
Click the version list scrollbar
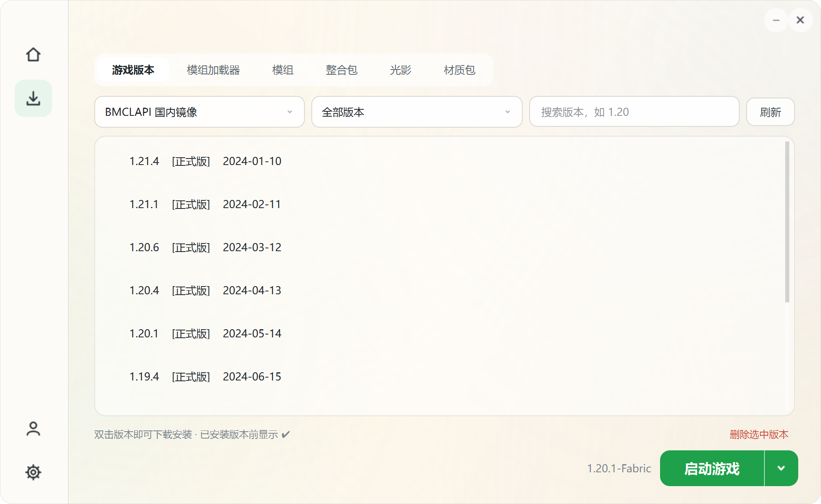point(787,222)
